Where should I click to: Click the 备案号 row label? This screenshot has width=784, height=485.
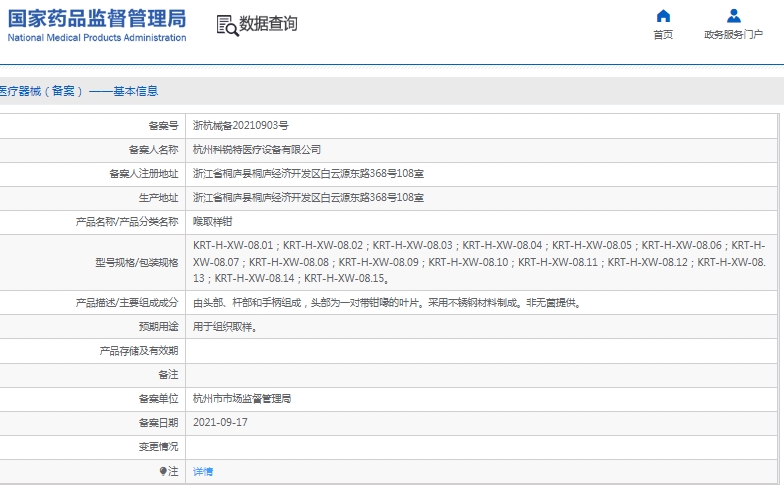pos(164,126)
